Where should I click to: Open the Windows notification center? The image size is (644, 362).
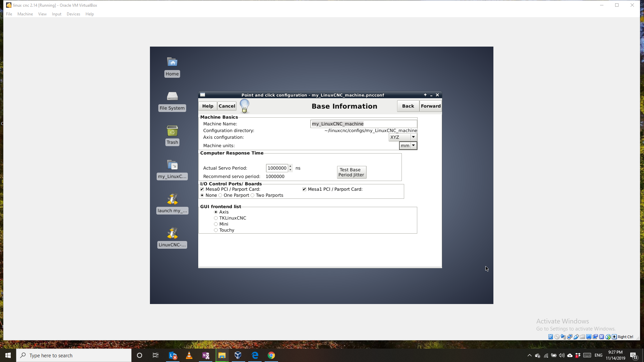[634, 355]
